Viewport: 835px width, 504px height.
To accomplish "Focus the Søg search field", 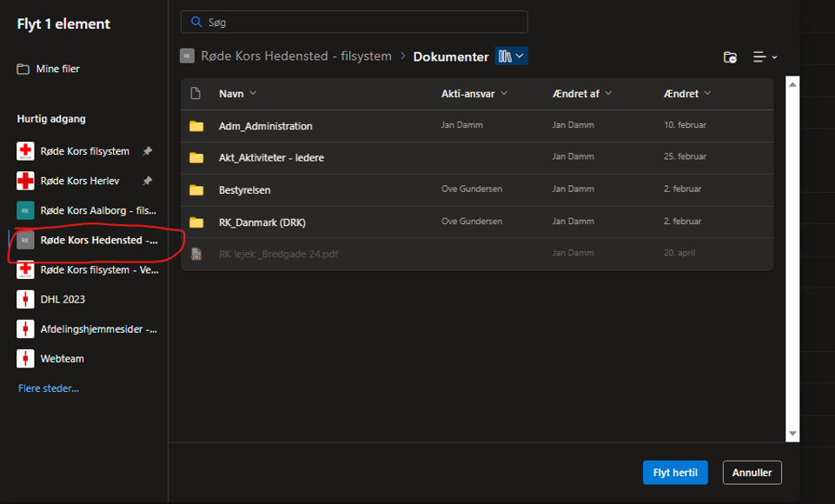I will click(355, 22).
